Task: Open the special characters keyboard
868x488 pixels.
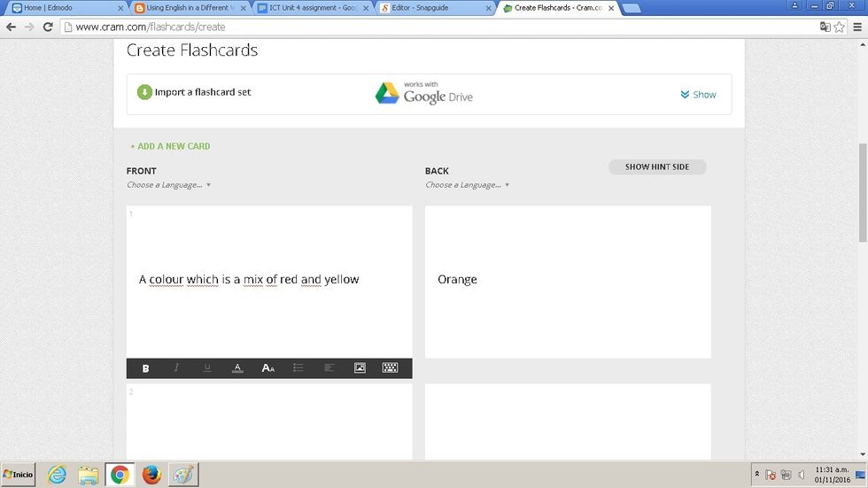Action: tap(390, 368)
